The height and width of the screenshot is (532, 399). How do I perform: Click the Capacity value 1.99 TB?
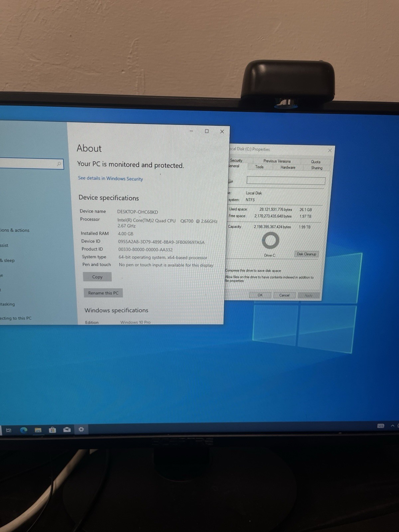point(305,227)
